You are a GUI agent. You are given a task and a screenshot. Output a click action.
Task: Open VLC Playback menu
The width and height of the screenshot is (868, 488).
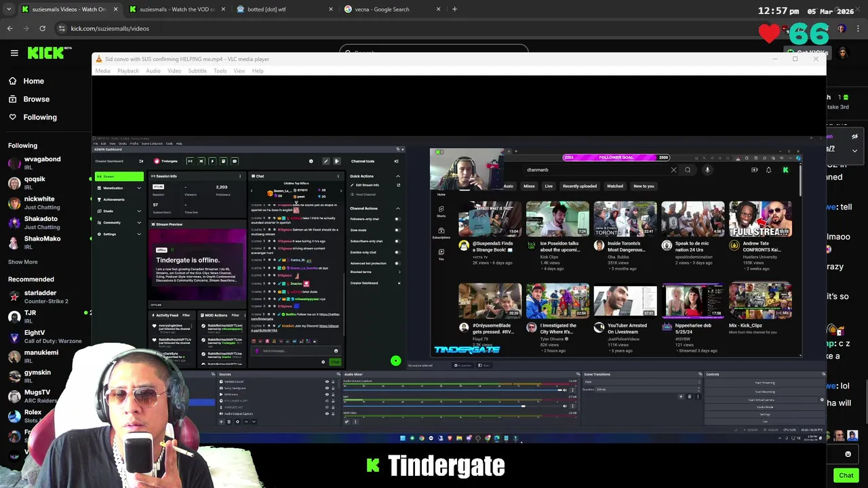tap(127, 70)
